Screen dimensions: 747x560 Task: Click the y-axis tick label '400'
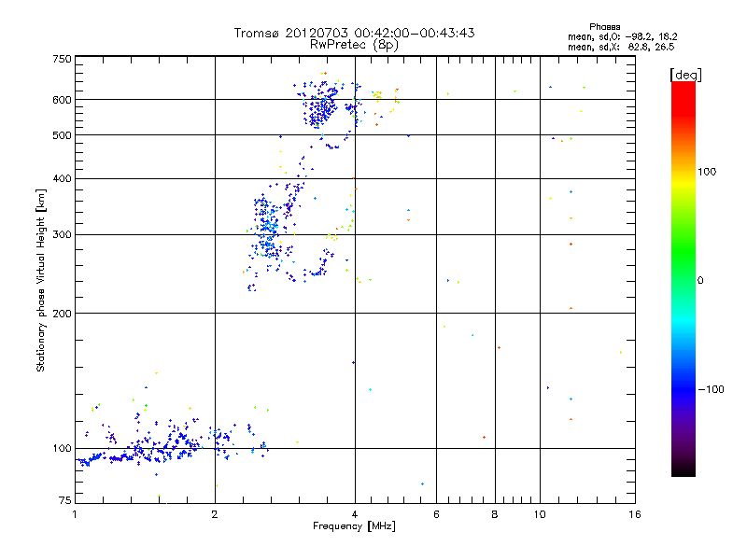click(62, 178)
